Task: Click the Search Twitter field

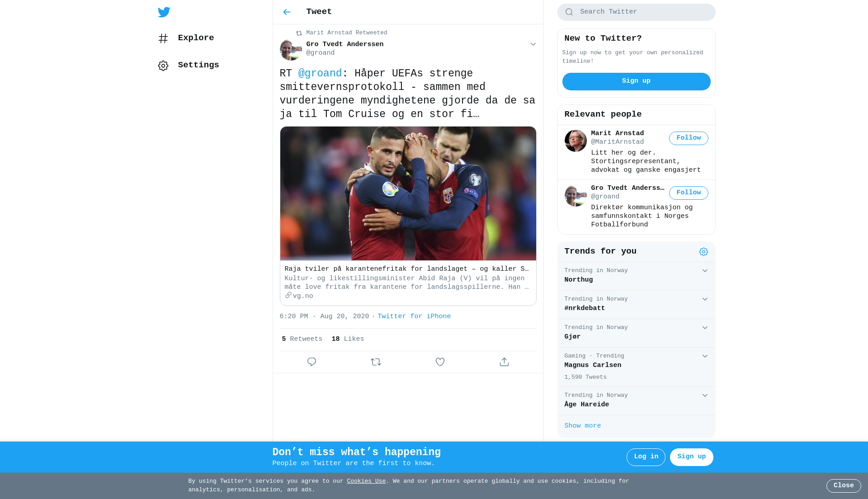Action: (x=636, y=12)
